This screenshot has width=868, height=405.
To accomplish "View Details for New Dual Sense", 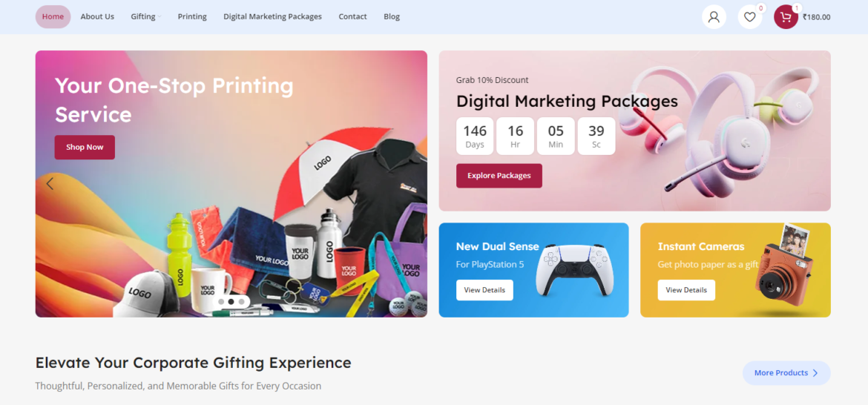I will pyautogui.click(x=484, y=290).
